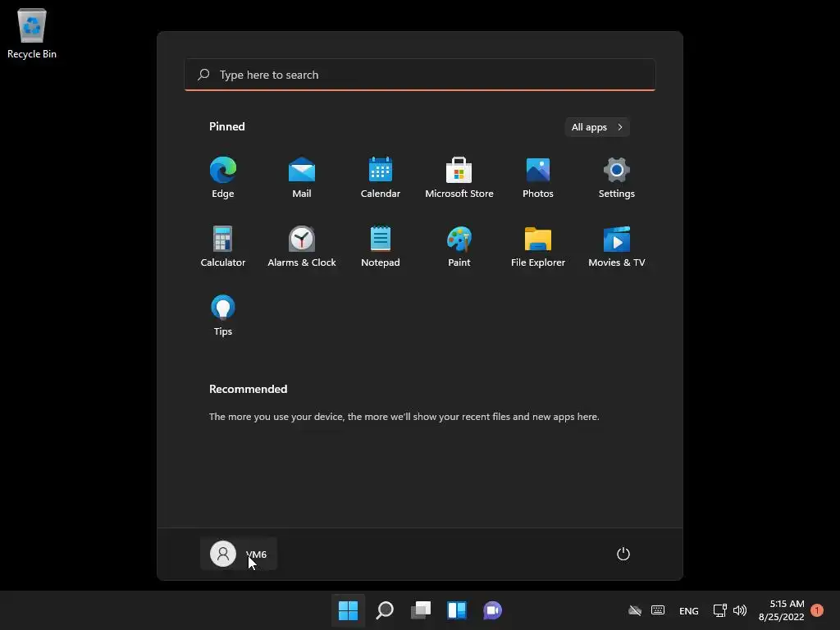
Task: Click the network status tray icon
Action: coord(720,610)
